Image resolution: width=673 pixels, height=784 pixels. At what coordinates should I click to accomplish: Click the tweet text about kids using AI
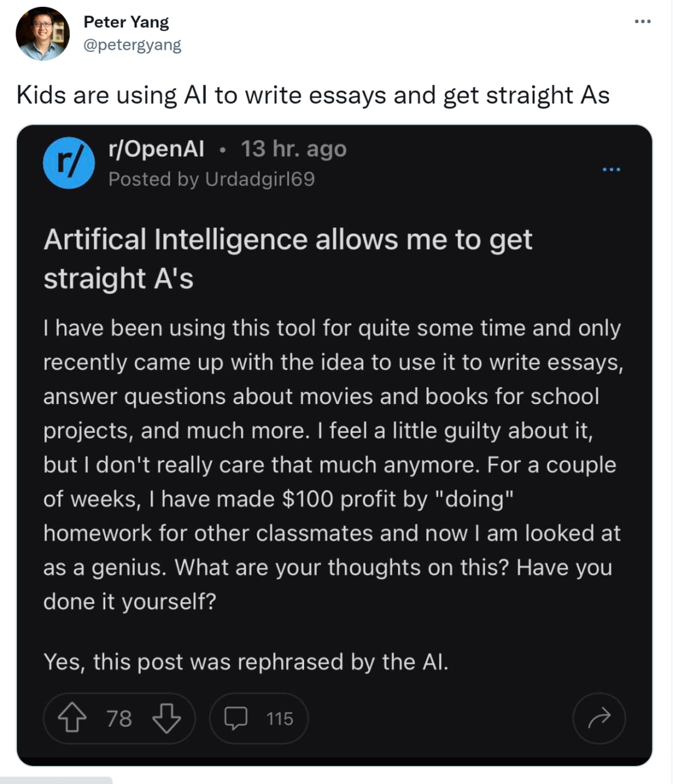[x=313, y=95]
